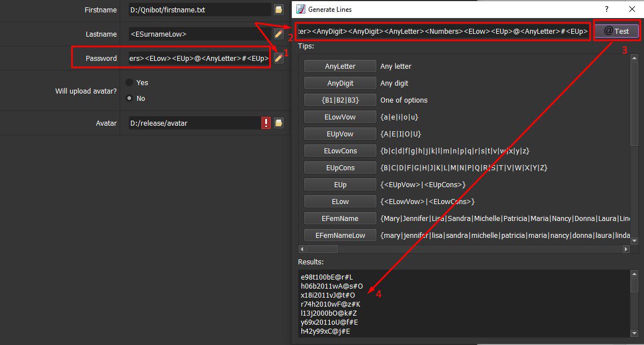Click the Results scroll up arrow
644x345 pixels.
pos(634,273)
